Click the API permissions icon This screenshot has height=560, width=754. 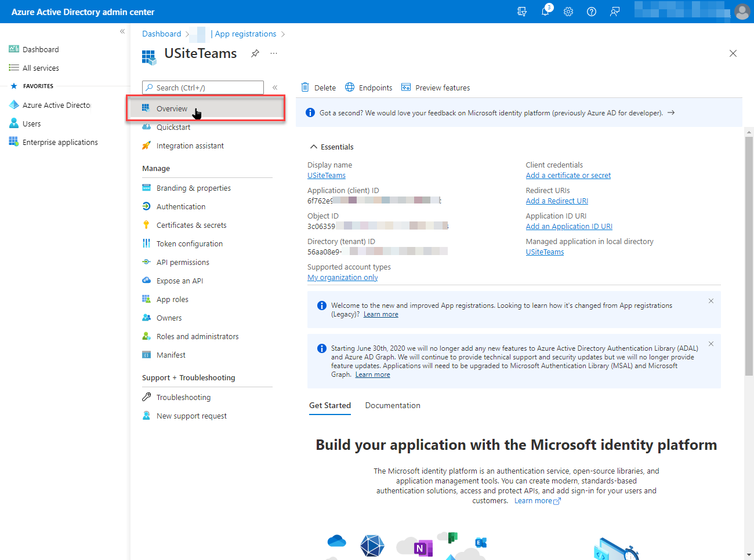(x=146, y=262)
